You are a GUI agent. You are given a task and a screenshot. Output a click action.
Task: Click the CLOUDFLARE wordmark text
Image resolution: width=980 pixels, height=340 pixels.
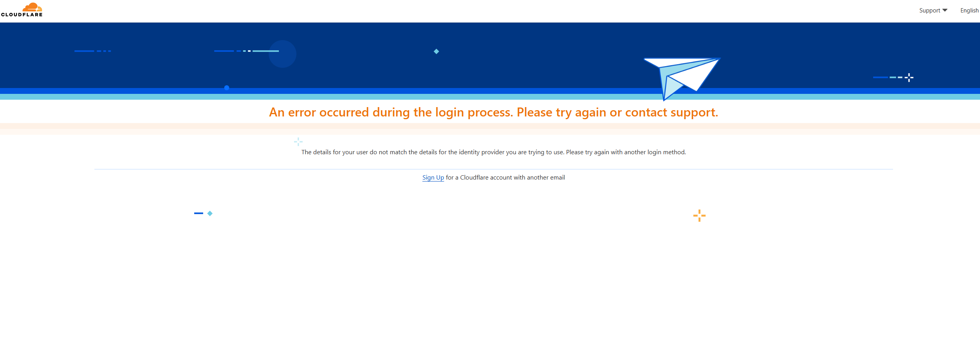(22, 15)
